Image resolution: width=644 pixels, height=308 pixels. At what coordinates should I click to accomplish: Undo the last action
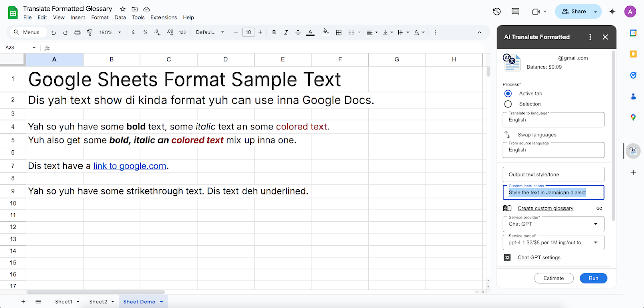click(x=53, y=32)
